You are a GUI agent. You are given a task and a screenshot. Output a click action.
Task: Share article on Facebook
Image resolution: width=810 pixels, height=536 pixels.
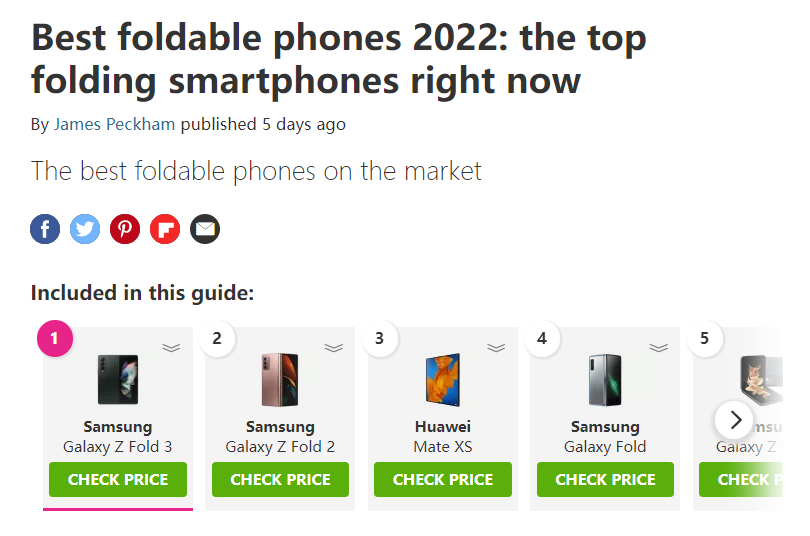(45, 229)
